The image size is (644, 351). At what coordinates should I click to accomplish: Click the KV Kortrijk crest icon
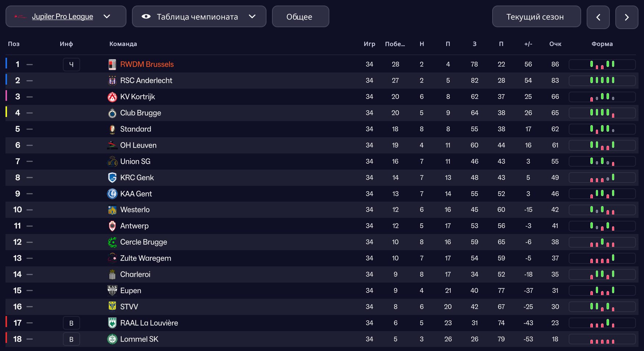click(x=112, y=97)
